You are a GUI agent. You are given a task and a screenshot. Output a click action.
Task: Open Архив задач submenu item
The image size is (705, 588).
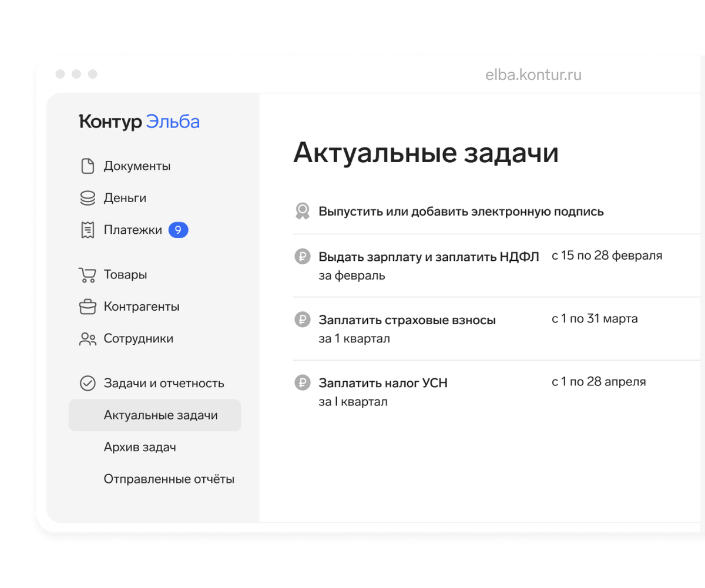(140, 448)
